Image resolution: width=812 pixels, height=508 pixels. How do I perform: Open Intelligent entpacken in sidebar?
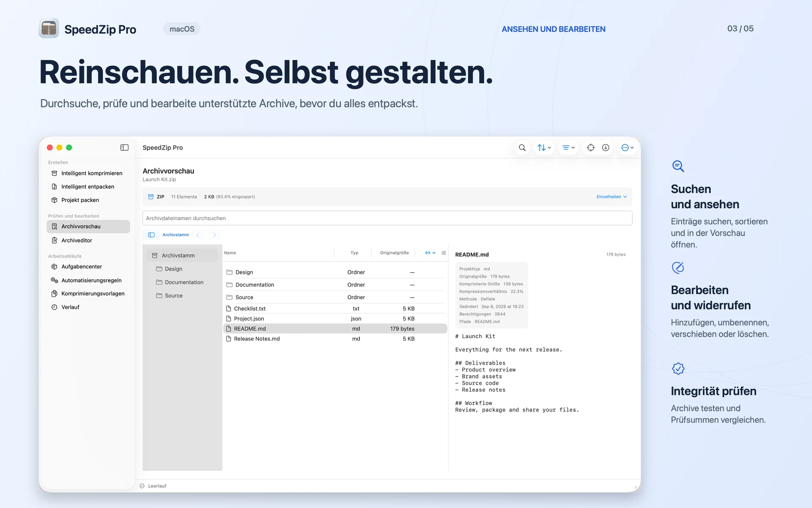coord(88,187)
